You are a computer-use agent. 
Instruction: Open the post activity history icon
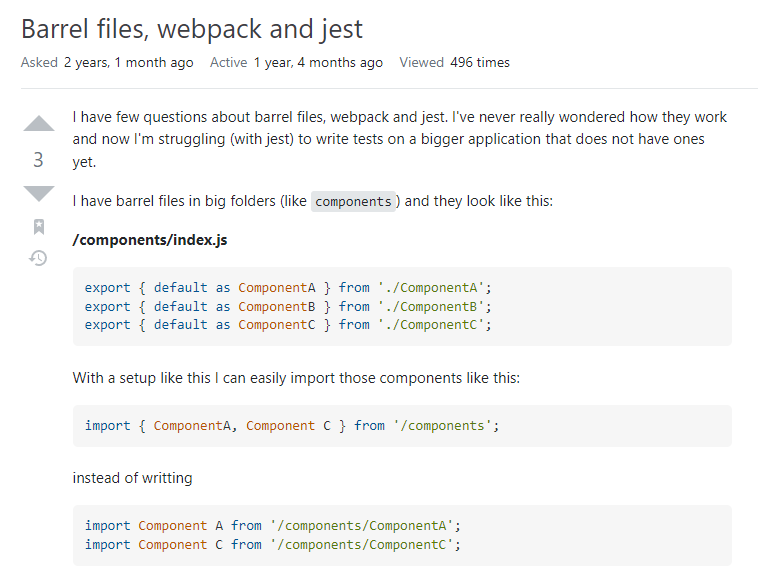(x=38, y=258)
